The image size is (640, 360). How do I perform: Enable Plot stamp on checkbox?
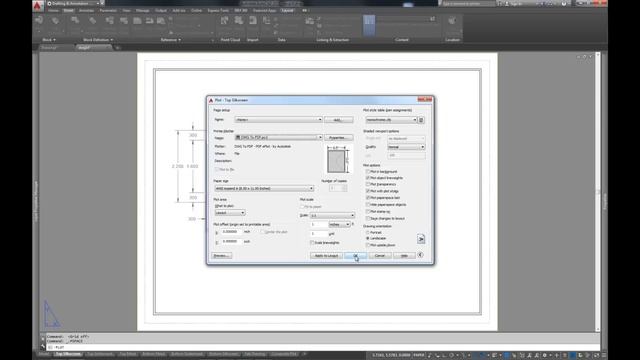click(368, 211)
